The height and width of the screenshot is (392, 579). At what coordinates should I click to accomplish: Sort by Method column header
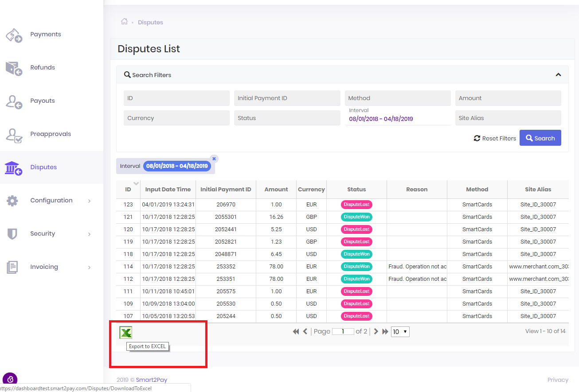pyautogui.click(x=477, y=189)
